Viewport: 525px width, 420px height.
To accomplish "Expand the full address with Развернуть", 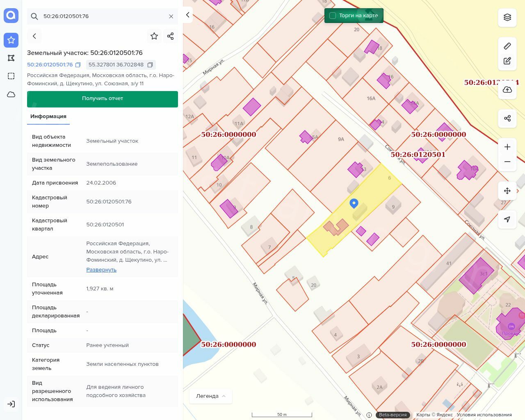I will click(x=101, y=270).
